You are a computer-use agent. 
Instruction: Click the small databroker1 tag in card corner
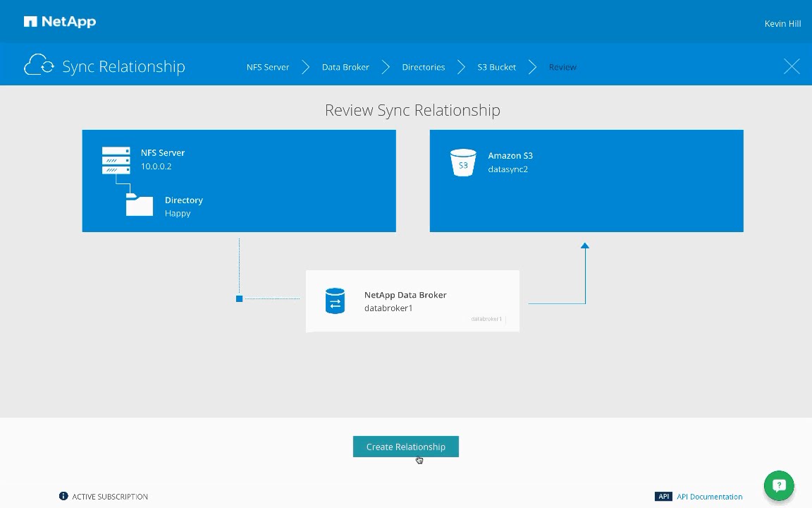click(486, 319)
